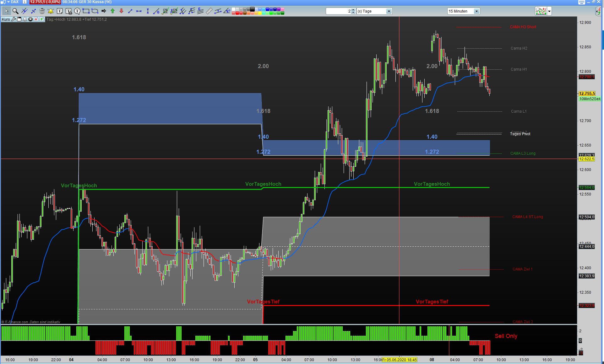
Task: Pick the yellow color swatch
Action: tap(260, 13)
